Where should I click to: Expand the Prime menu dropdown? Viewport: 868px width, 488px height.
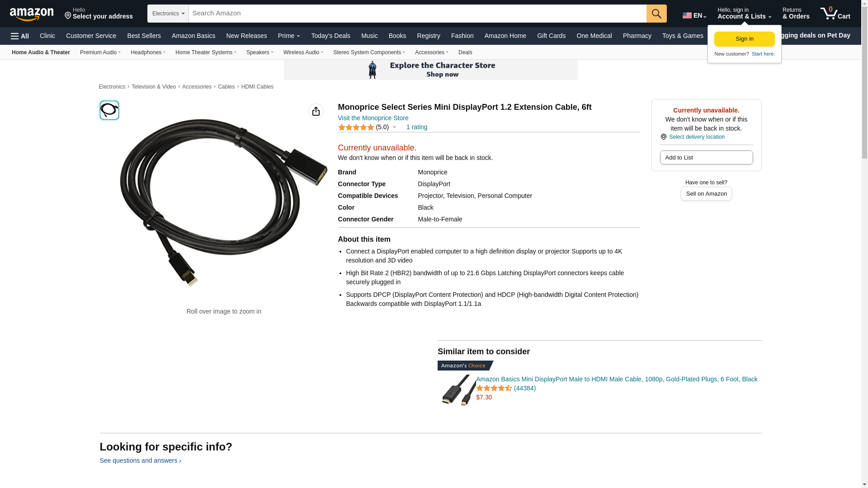pos(289,36)
